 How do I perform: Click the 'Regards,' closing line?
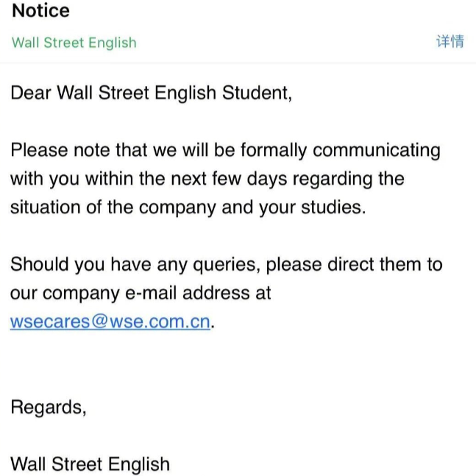49,407
